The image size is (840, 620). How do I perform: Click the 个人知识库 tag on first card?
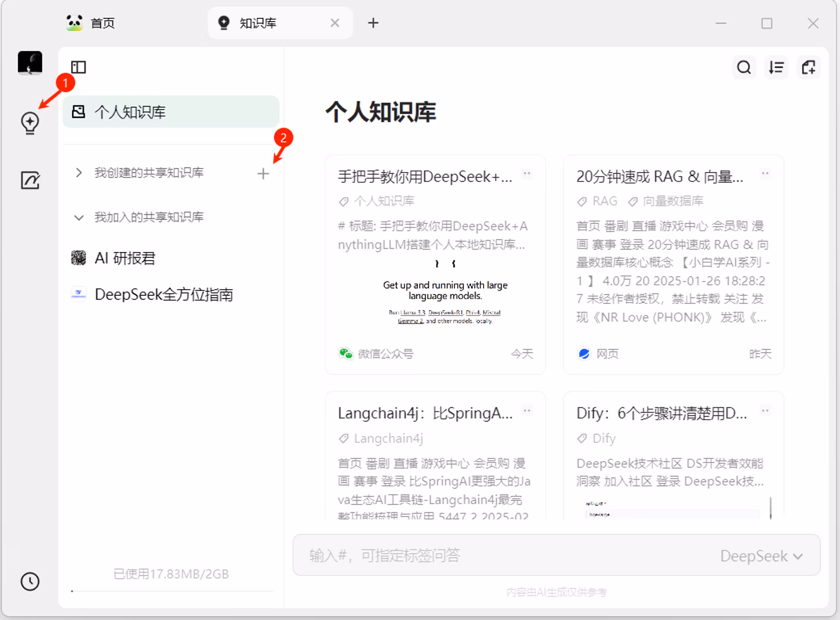376,201
